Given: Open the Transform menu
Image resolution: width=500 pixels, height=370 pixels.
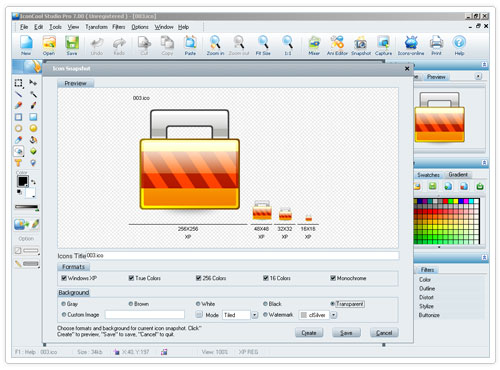Looking at the screenshot, I should coord(96,27).
